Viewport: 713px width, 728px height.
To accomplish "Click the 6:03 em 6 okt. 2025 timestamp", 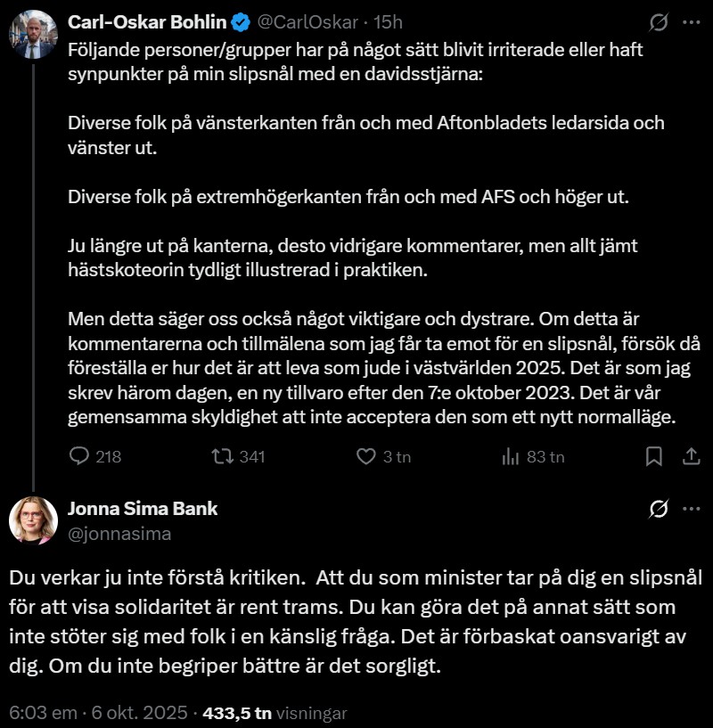I will point(98,713).
